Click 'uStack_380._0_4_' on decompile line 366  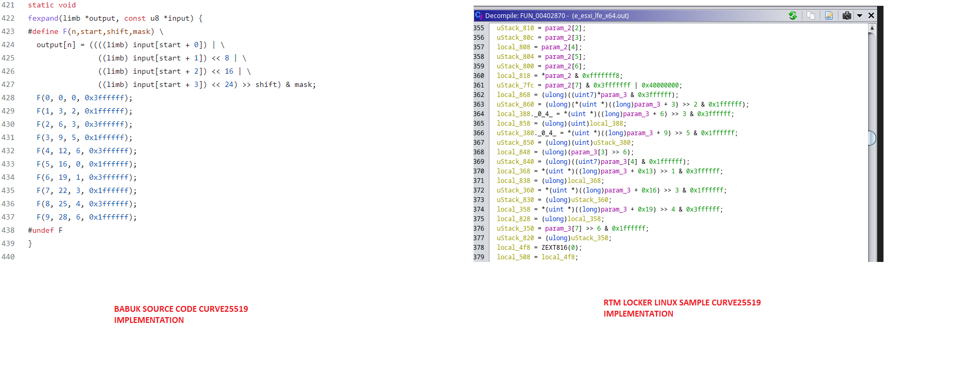point(526,133)
